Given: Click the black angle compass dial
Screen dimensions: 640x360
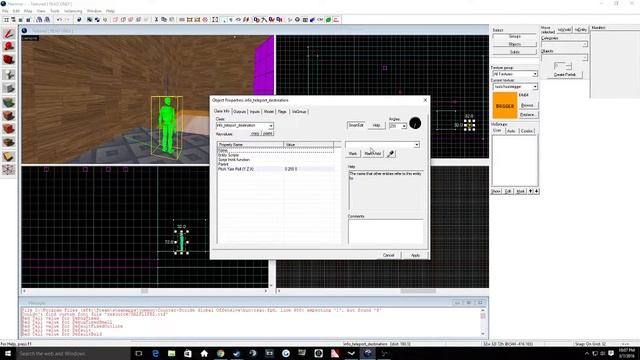Looking at the screenshot, I should point(415,123).
